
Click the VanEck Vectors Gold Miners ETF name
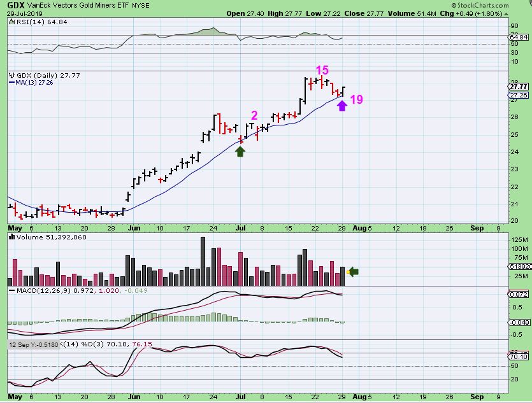pyautogui.click(x=78, y=6)
